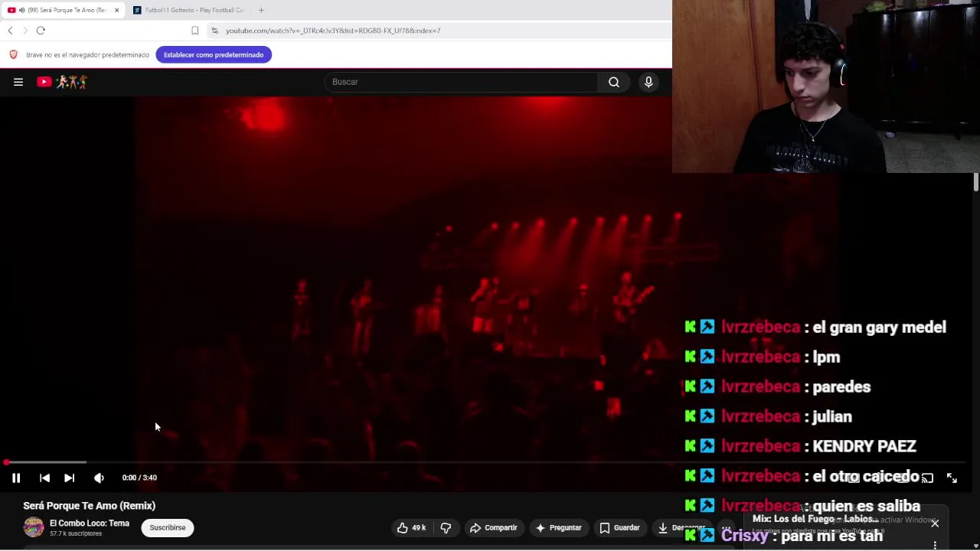Screen dimensions: 980x551
Task: Cast video using the cast icon
Action: tap(927, 478)
